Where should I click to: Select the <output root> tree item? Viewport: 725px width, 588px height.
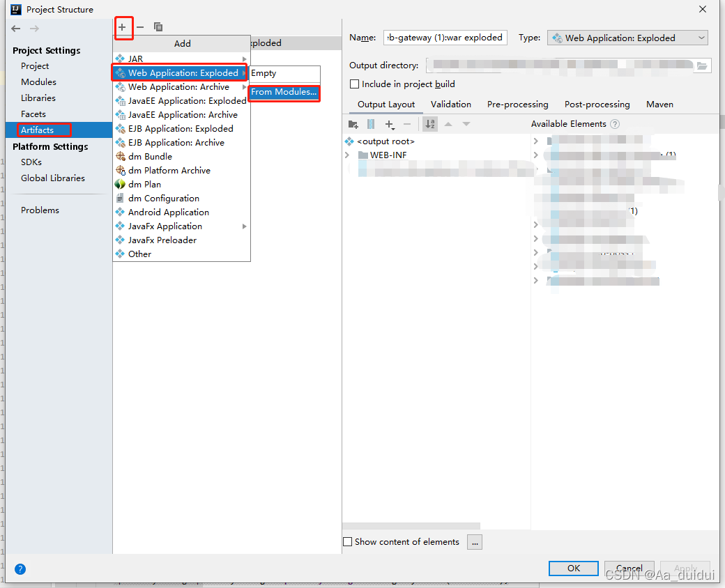(x=386, y=141)
